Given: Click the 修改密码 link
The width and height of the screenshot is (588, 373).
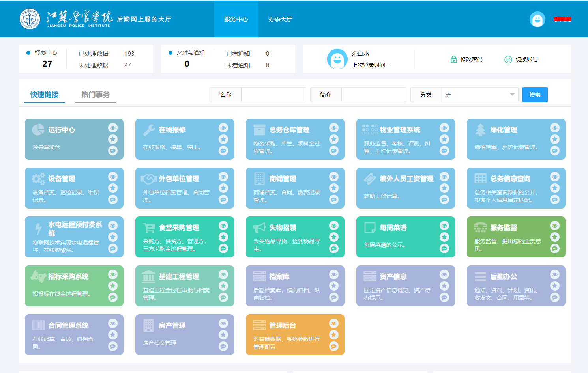Looking at the screenshot, I should coord(466,59).
